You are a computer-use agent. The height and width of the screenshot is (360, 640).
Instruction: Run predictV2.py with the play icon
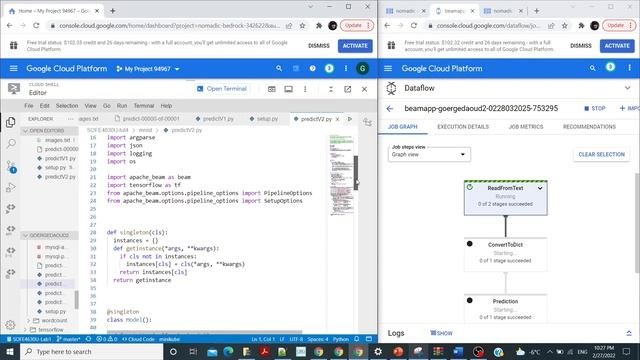point(350,119)
